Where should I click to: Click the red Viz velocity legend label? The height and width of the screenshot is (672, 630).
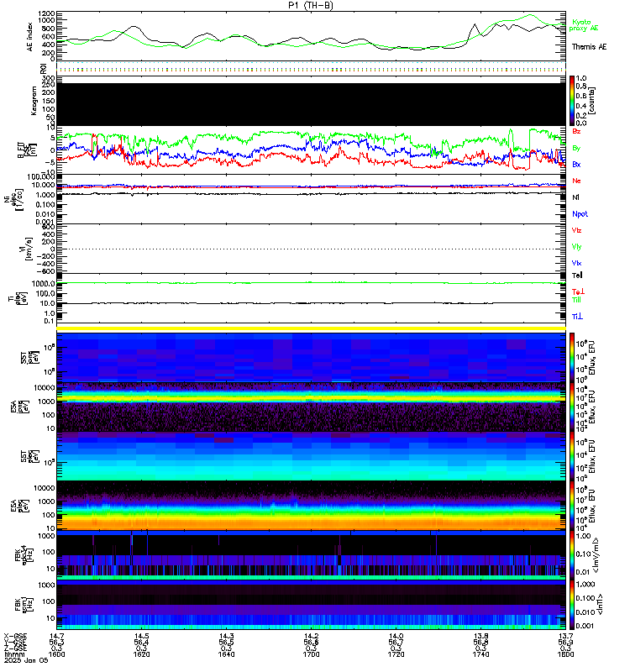(576, 230)
